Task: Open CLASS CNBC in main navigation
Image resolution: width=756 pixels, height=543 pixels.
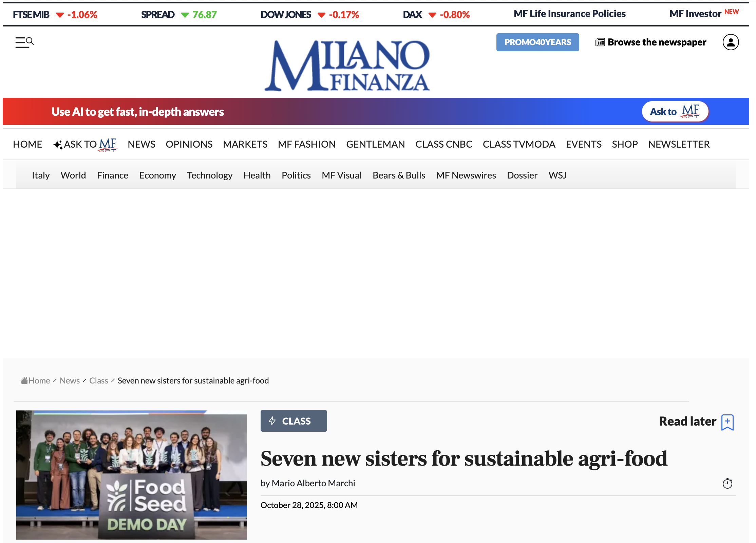Action: point(444,144)
